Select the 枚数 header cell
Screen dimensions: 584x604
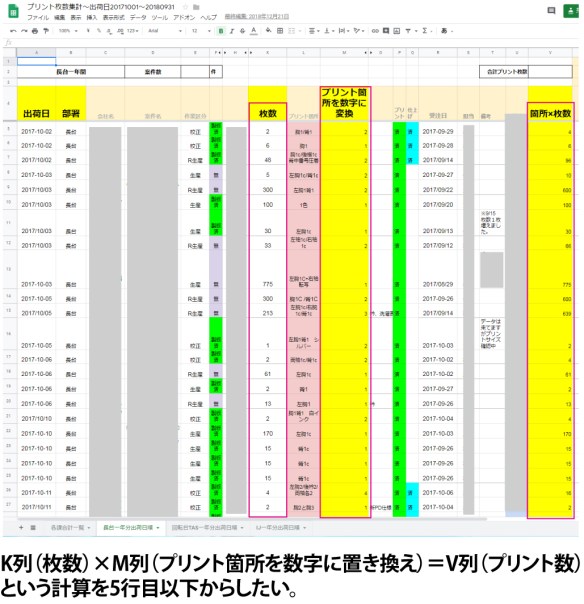(268, 103)
